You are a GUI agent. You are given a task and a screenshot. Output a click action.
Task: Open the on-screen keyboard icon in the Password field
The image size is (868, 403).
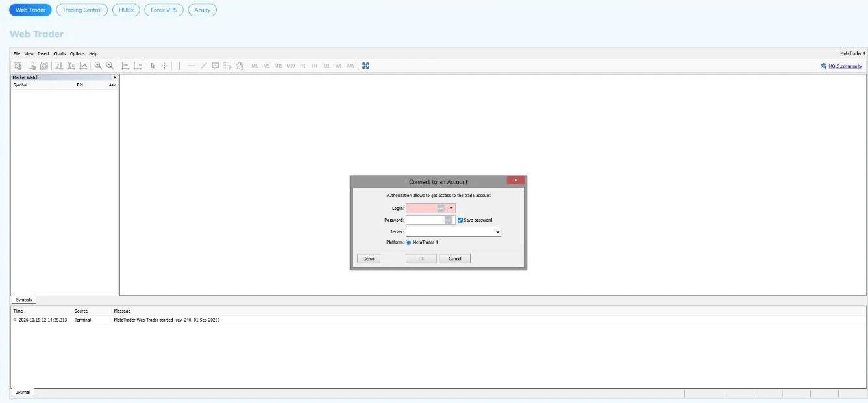point(448,220)
